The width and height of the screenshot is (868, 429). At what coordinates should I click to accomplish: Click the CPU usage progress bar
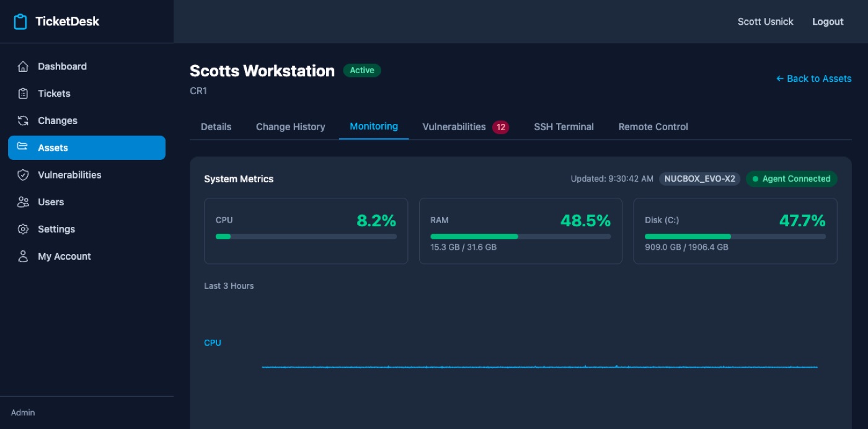tap(306, 236)
